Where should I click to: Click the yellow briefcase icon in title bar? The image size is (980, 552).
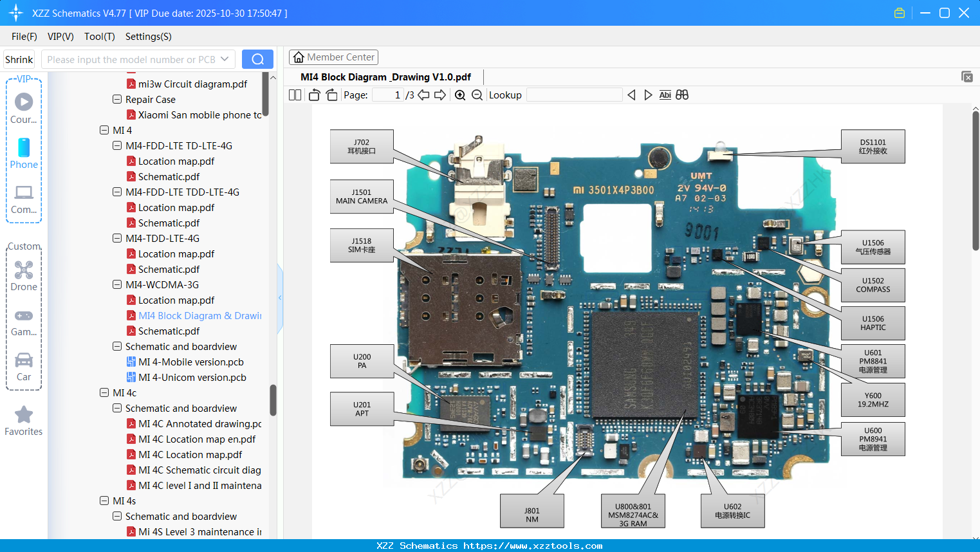tap(900, 12)
